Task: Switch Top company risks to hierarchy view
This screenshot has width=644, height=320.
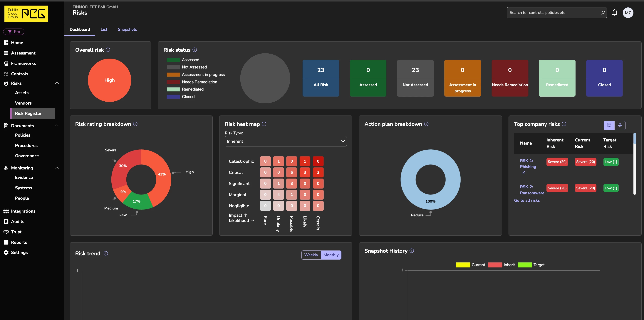Action: pyautogui.click(x=620, y=126)
